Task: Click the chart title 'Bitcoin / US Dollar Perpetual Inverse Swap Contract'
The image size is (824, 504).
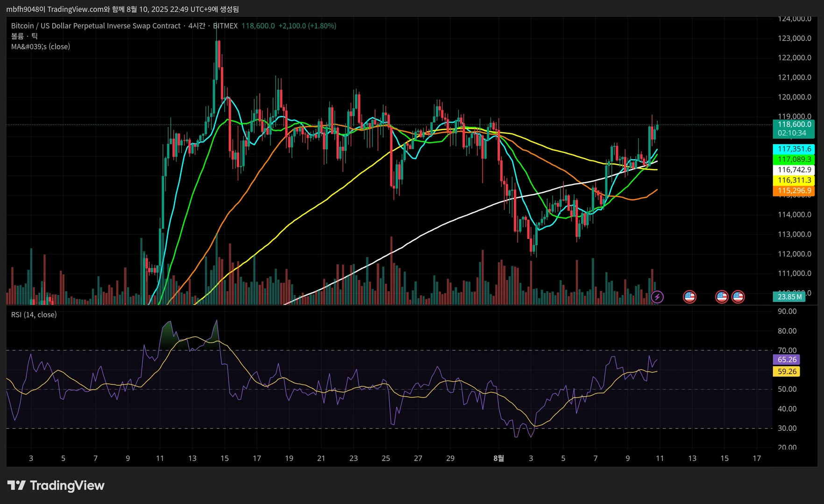Action: point(96,26)
